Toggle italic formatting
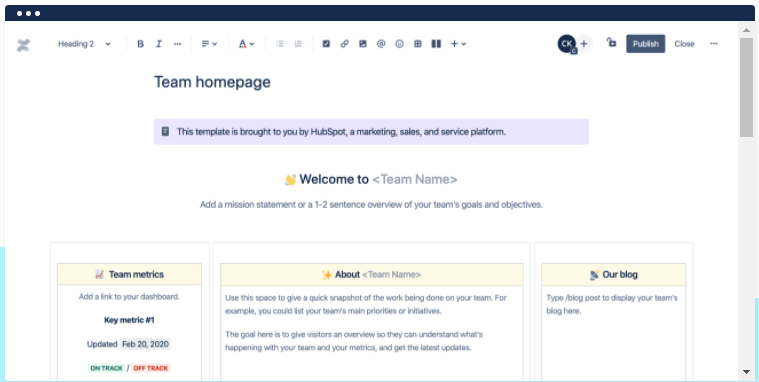The width and height of the screenshot is (759, 382). click(x=158, y=44)
